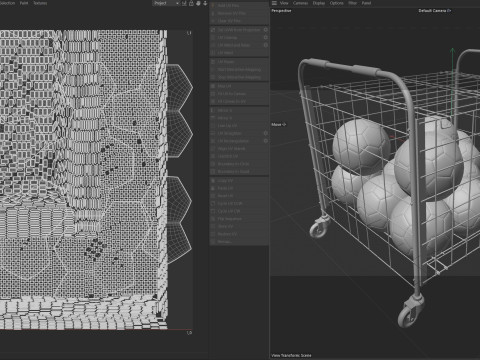The height and width of the screenshot is (360, 480).
Task: Open the Paint menu in the UV editor
Action: (x=24, y=3)
